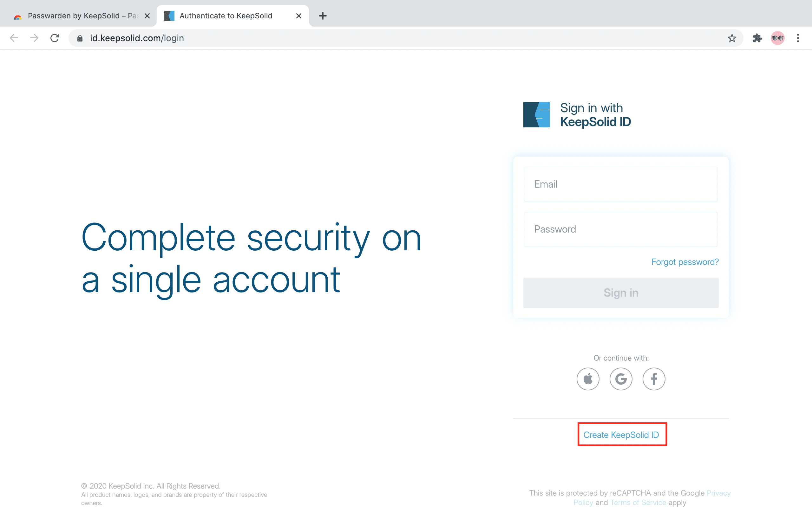
Task: Open Chrome extensions puzzle icon
Action: [757, 38]
